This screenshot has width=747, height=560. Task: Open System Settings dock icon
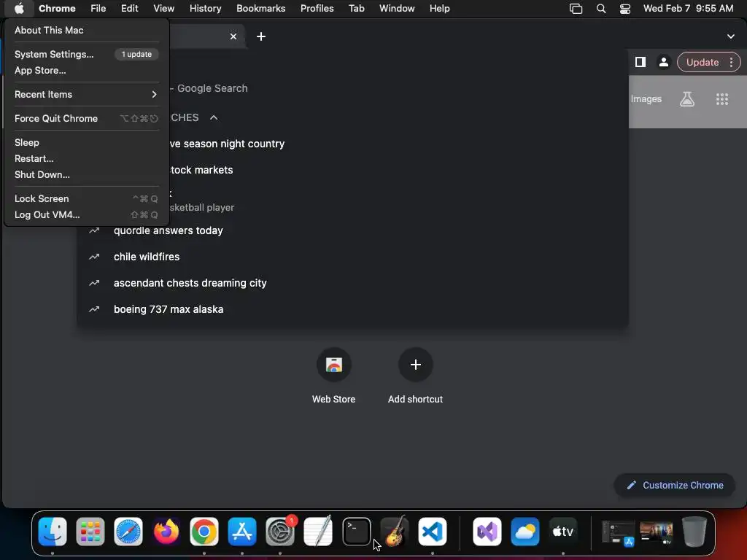coord(280,532)
